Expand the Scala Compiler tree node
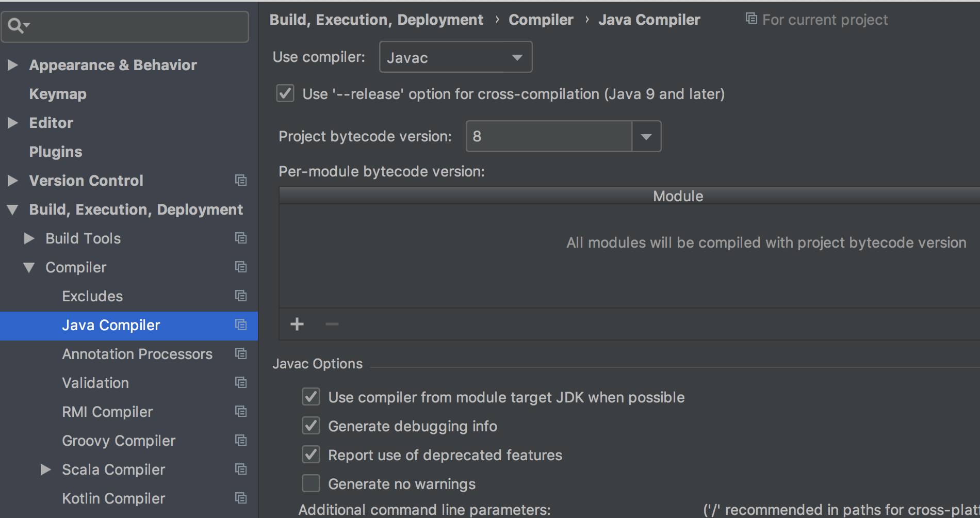 pos(46,470)
